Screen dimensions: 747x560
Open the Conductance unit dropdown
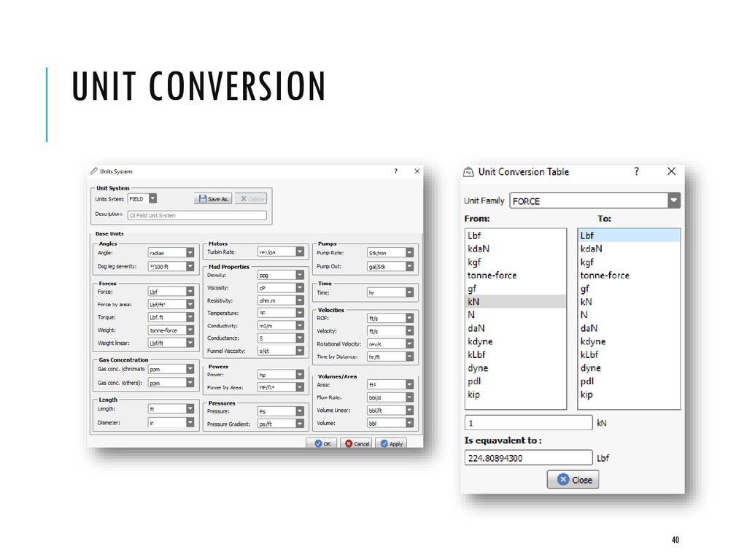click(300, 338)
